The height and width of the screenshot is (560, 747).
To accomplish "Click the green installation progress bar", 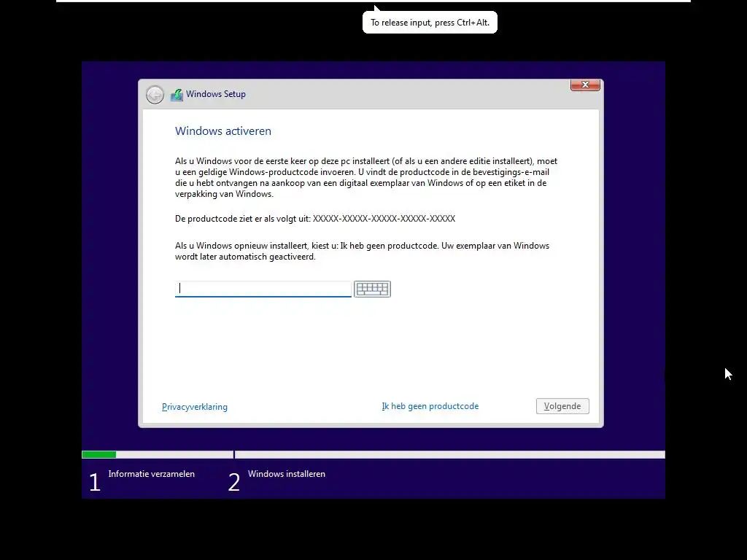I will pos(99,455).
